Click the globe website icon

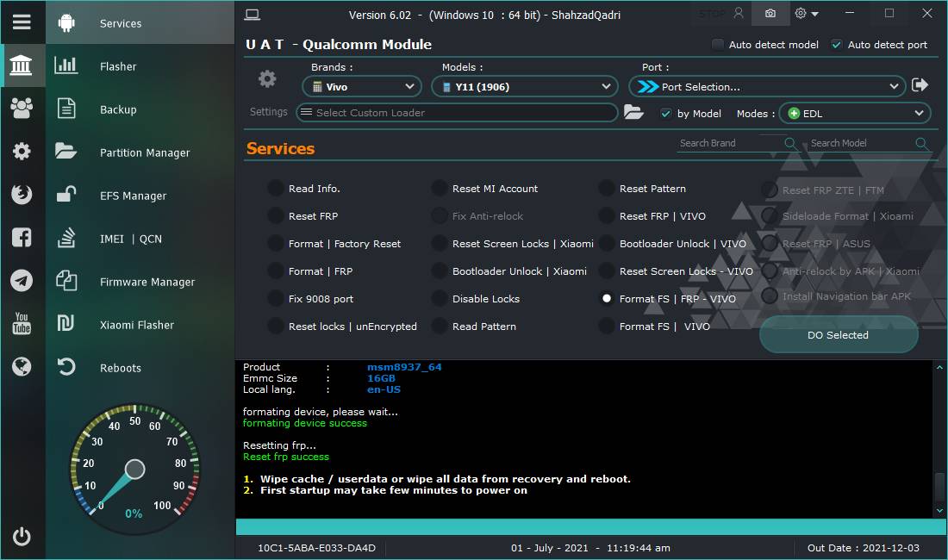coord(22,366)
